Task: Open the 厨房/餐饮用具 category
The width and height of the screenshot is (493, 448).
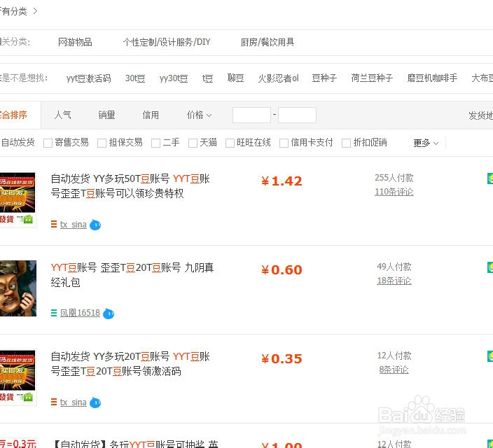Action: pyautogui.click(x=268, y=42)
